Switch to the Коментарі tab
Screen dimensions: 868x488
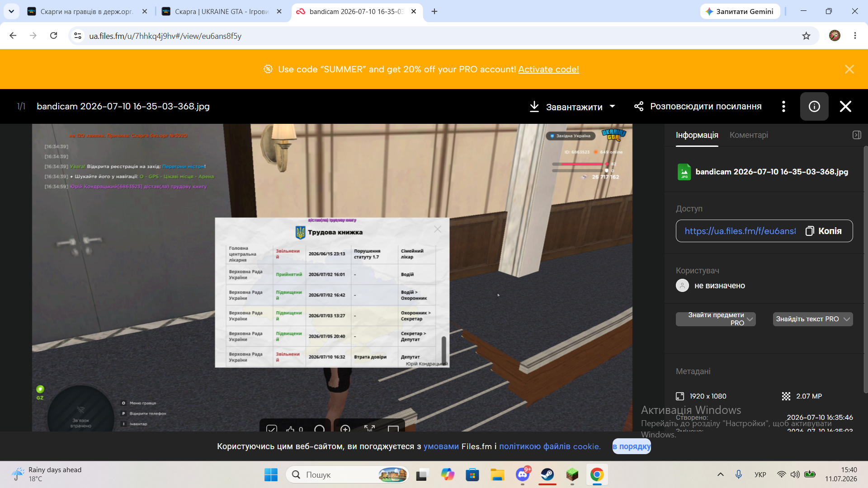(749, 135)
